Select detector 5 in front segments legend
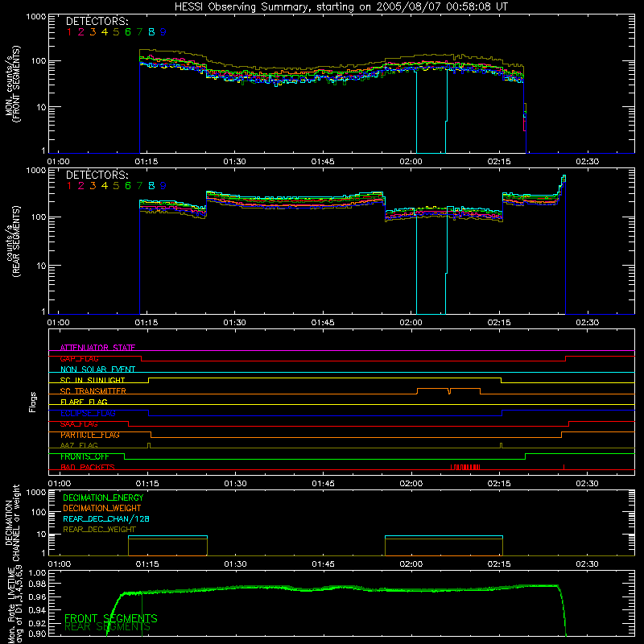The image size is (644, 644). coord(116,32)
